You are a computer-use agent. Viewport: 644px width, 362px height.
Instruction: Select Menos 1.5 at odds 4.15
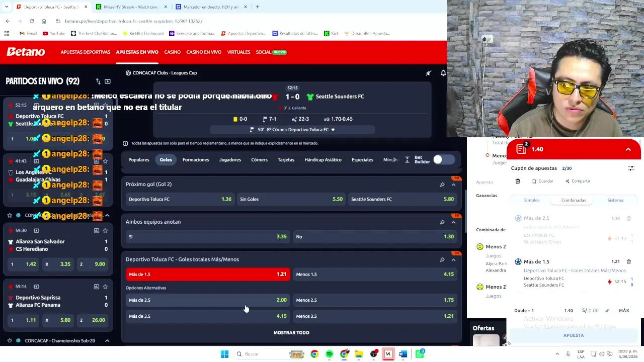pos(375,274)
